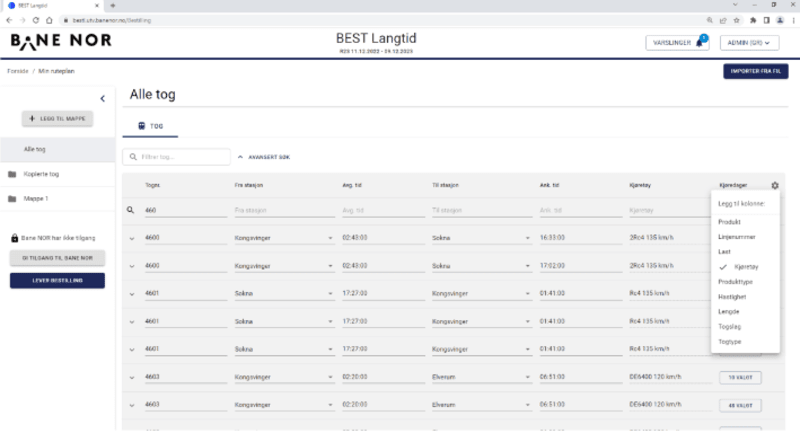Image resolution: width=800 pixels, height=433 pixels.
Task: Add the Hastighet column
Action: (x=745, y=297)
